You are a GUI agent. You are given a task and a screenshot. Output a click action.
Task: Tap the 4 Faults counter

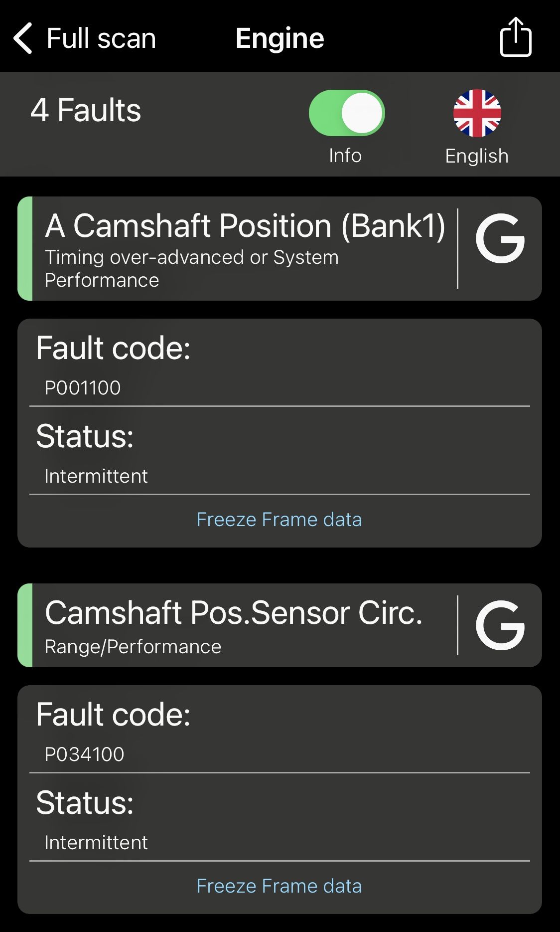pyautogui.click(x=86, y=110)
